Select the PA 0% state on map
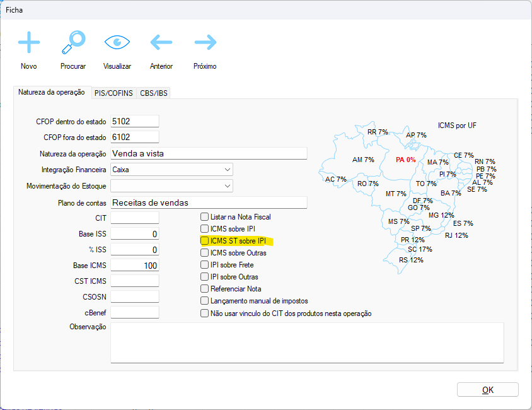 tap(405, 160)
